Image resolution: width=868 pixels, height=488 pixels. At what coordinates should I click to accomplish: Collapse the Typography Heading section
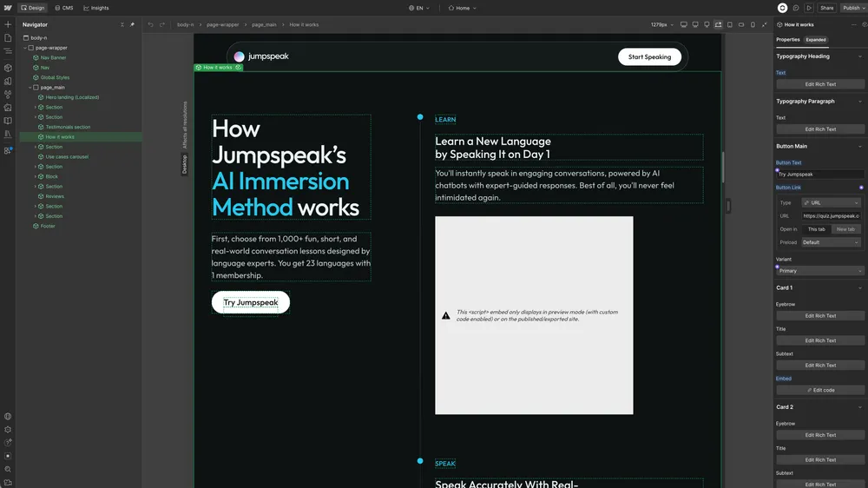[x=859, y=56]
